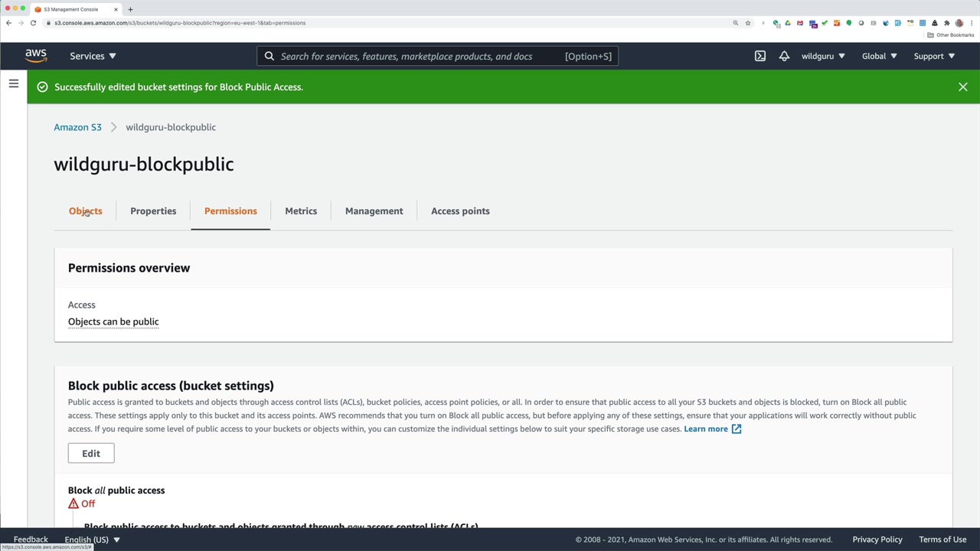Viewport: 980px width, 551px height.
Task: Click the Chrome profile avatar
Action: (x=959, y=23)
